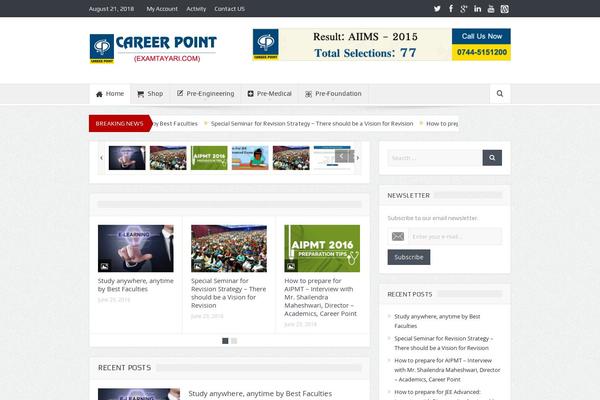Open featured title Special Seminar for Revision Strategy
The height and width of the screenshot is (400, 600).
pyautogui.click(x=228, y=293)
